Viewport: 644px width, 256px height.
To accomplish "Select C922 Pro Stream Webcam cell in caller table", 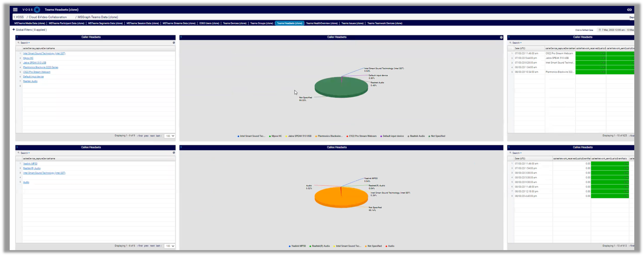I will tap(560, 53).
